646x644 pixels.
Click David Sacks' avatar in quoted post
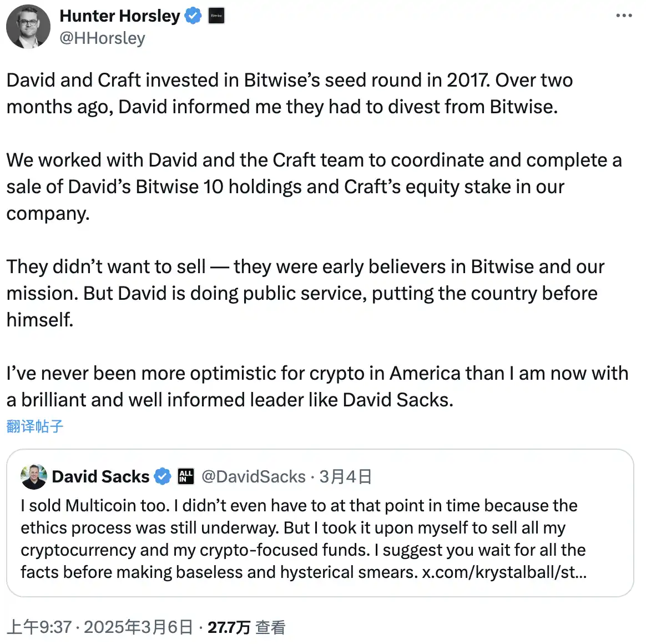(33, 476)
